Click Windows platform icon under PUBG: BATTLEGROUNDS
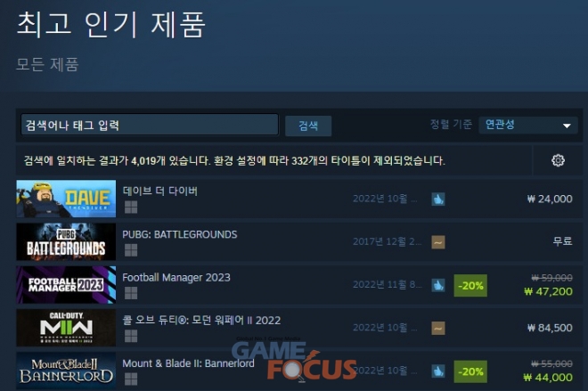 tap(131, 250)
